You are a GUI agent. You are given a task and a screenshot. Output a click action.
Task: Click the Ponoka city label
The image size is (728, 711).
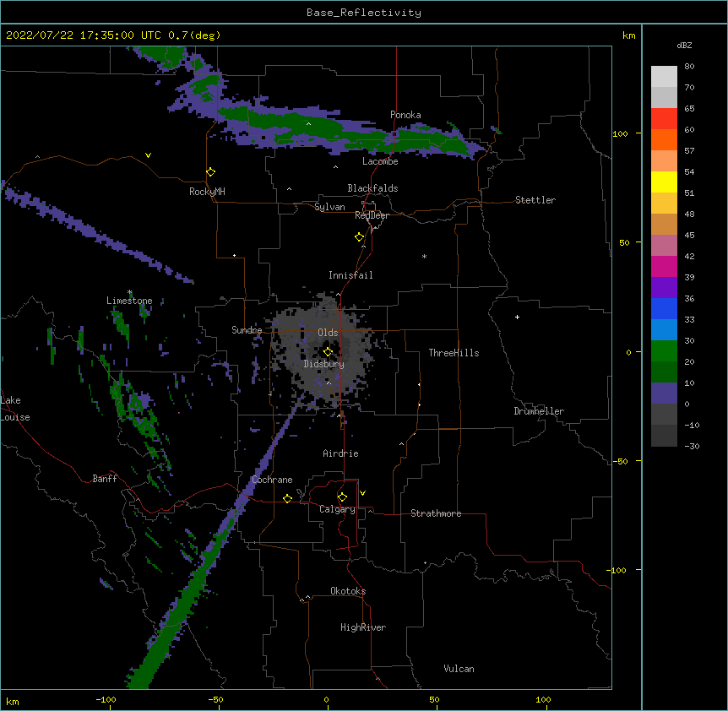[x=405, y=115]
